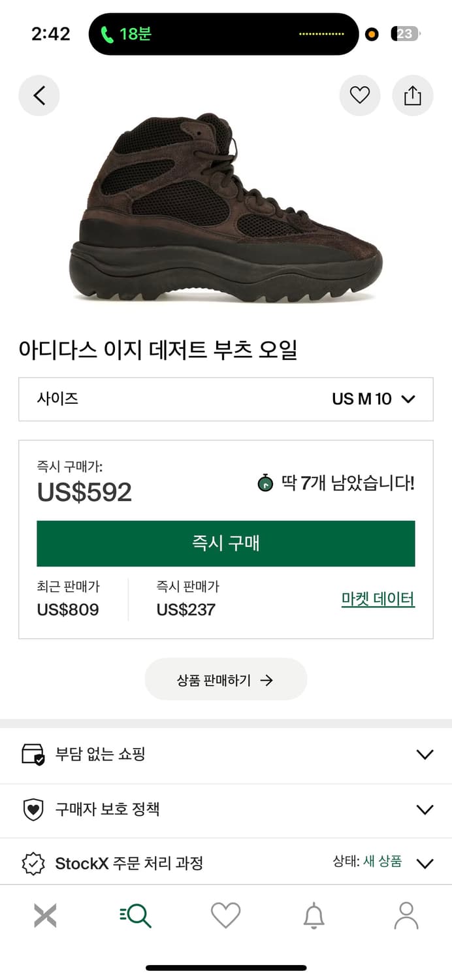Expand the 구매자 보호 정책 section

(226, 810)
